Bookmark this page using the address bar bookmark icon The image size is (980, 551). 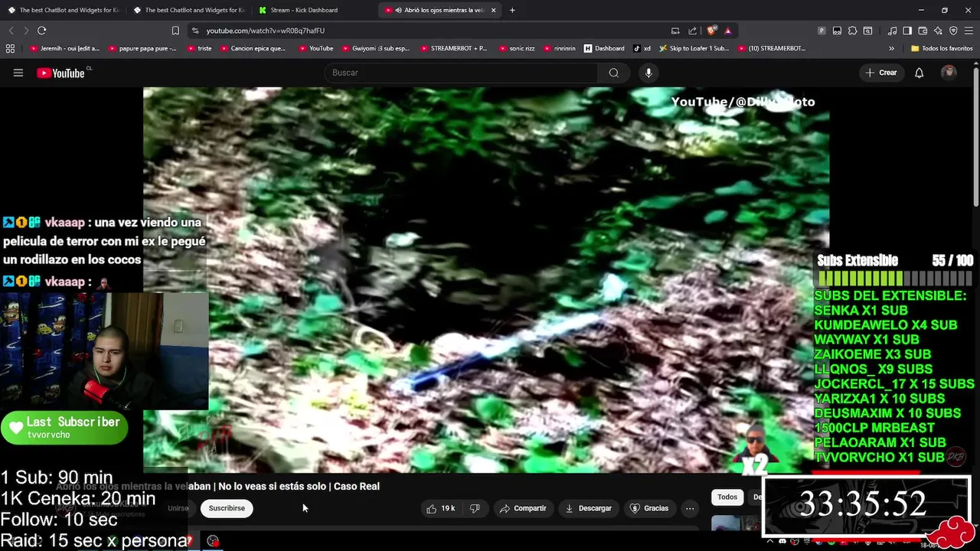click(175, 31)
